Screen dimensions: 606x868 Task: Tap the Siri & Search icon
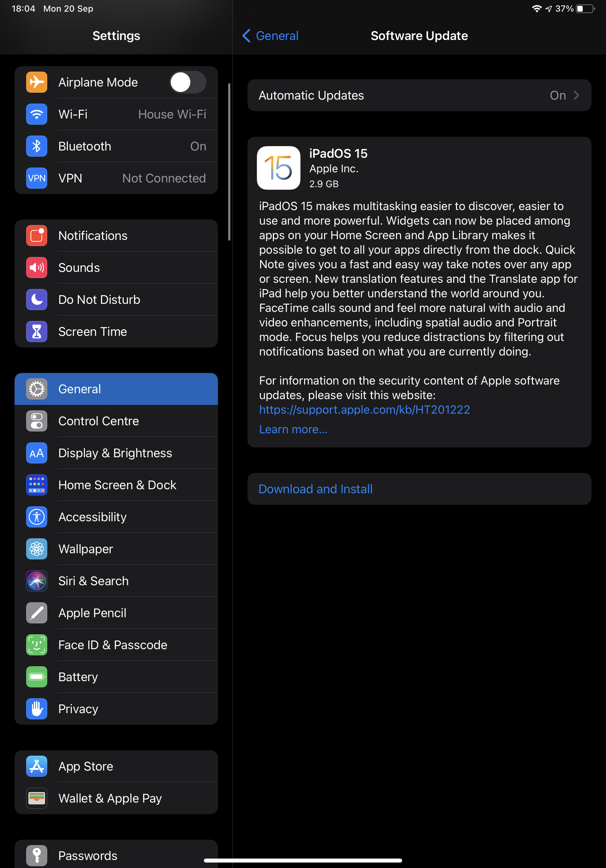37,581
